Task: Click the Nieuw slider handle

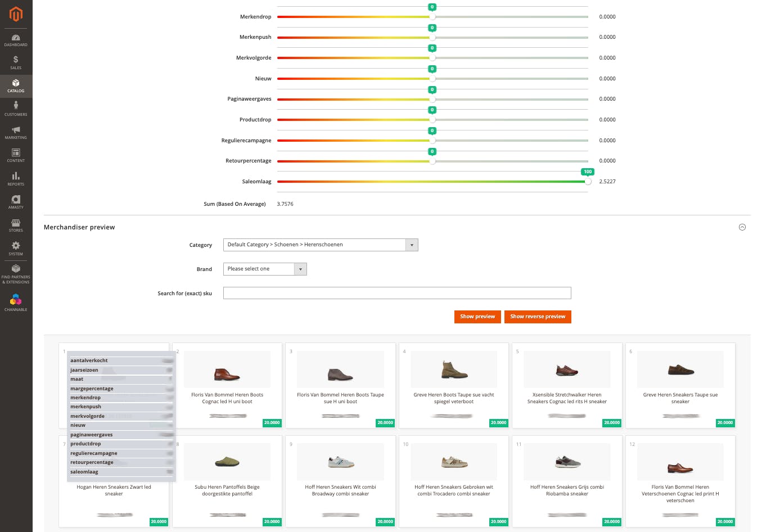Action: [432, 79]
